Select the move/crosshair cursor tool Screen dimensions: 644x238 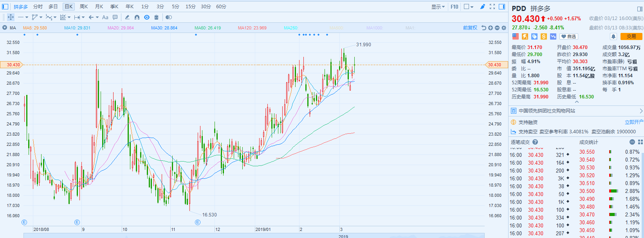tap(11, 17)
